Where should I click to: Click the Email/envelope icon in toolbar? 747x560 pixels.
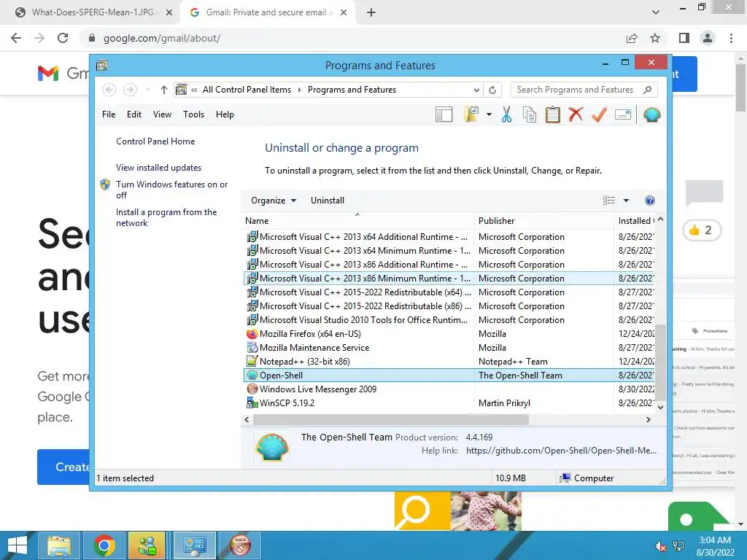tap(623, 114)
